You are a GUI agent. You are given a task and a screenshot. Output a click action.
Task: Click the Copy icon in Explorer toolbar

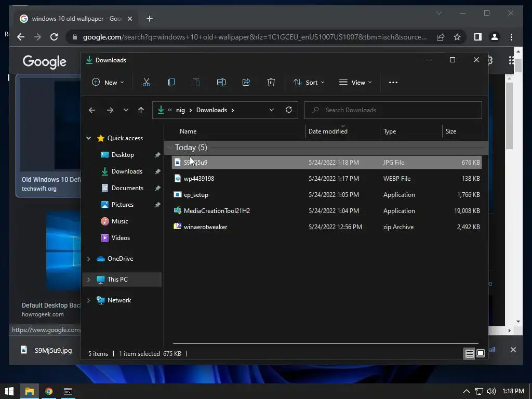tap(171, 82)
